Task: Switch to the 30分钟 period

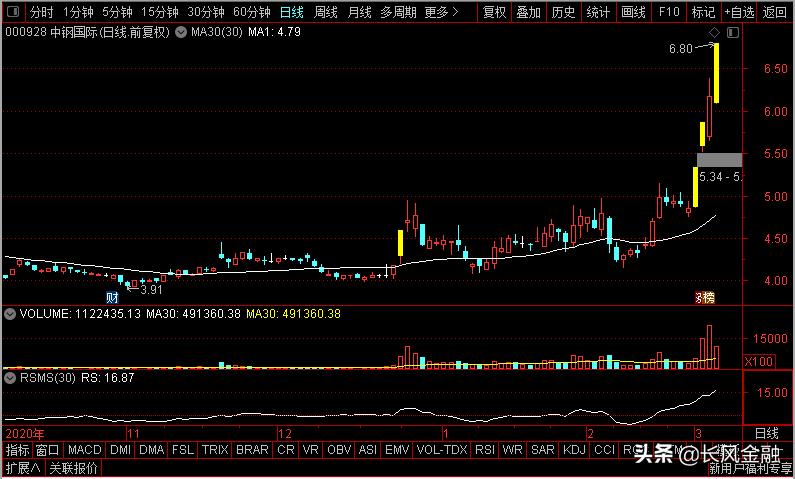Action: (x=206, y=12)
